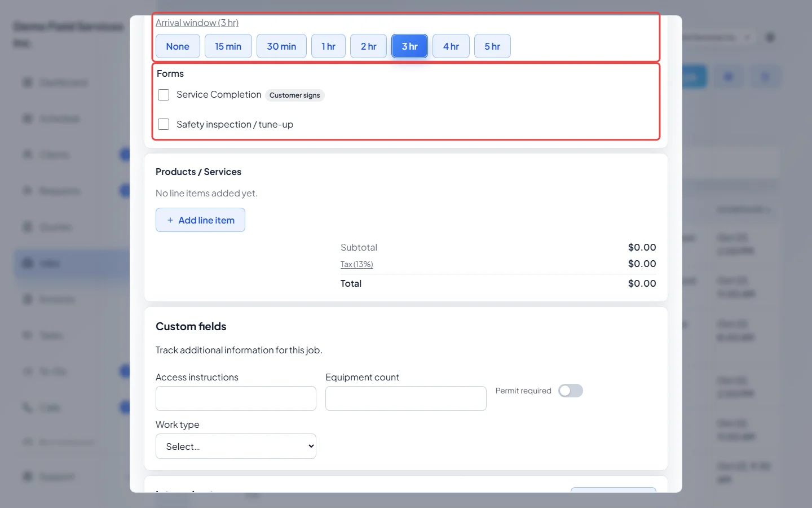812x508 pixels.
Task: Pick the 2 hr arrival window
Action: click(x=368, y=46)
